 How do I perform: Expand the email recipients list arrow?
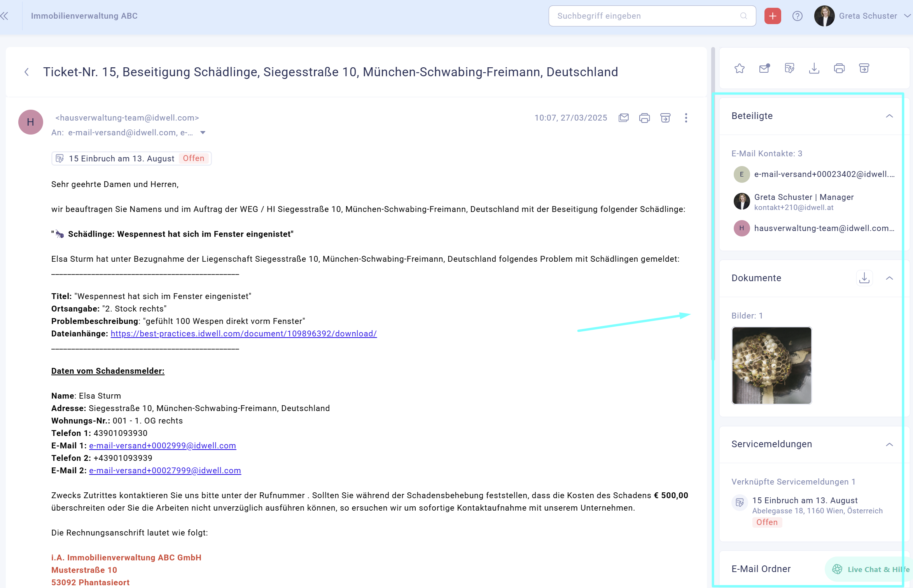click(x=203, y=133)
